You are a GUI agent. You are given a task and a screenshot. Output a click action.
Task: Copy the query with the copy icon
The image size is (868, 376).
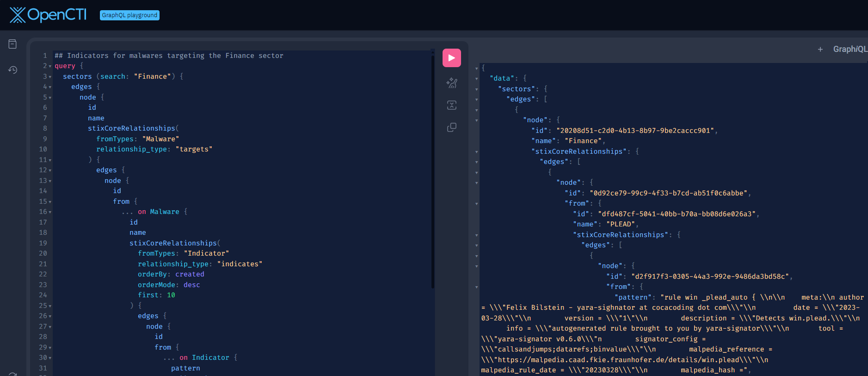451,127
